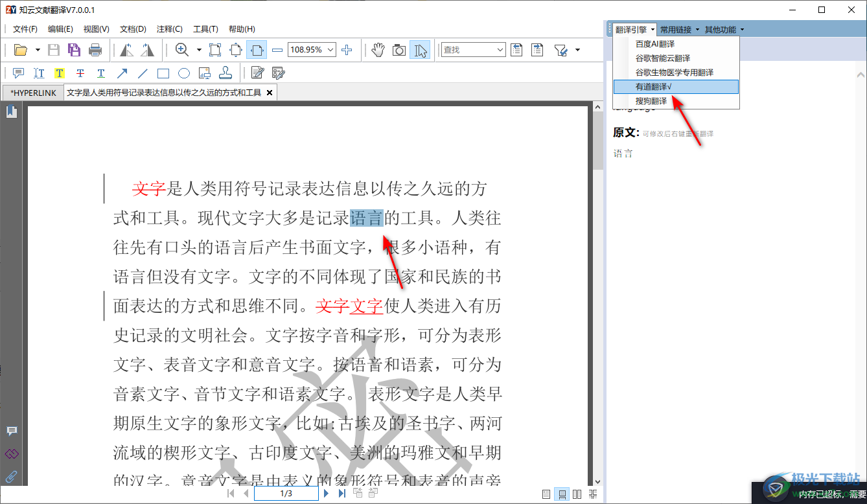Screen dimensions: 867x504
Task: Open the bookmark panel in left sidebar
Action: 11,112
